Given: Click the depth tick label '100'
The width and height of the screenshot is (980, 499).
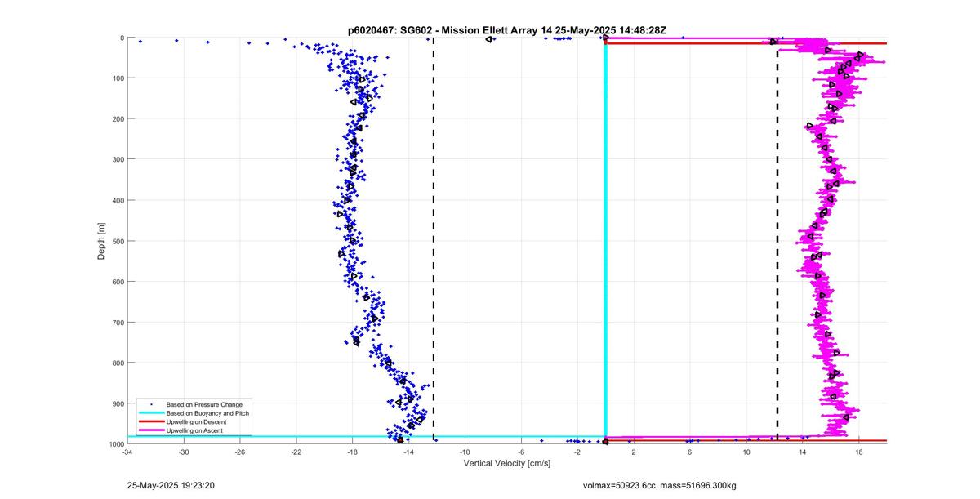Looking at the screenshot, I should pos(118,78).
